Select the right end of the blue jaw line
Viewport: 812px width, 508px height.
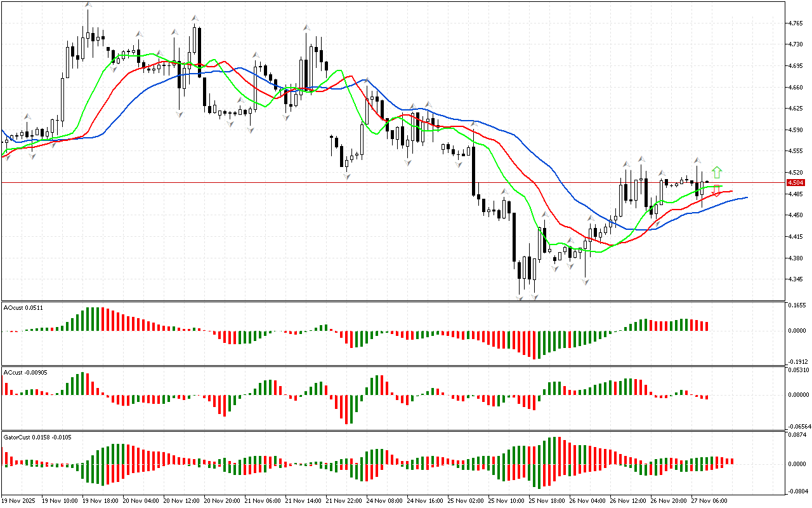coord(747,197)
